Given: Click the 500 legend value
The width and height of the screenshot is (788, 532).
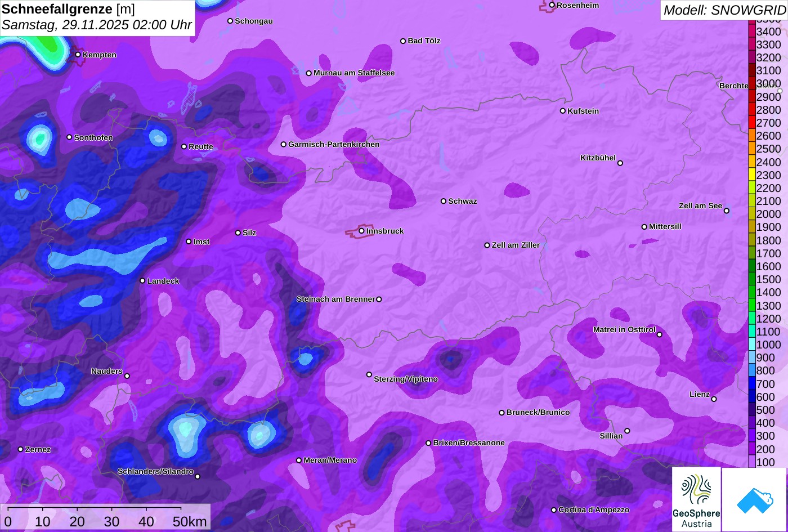Looking at the screenshot, I should click(x=765, y=410).
